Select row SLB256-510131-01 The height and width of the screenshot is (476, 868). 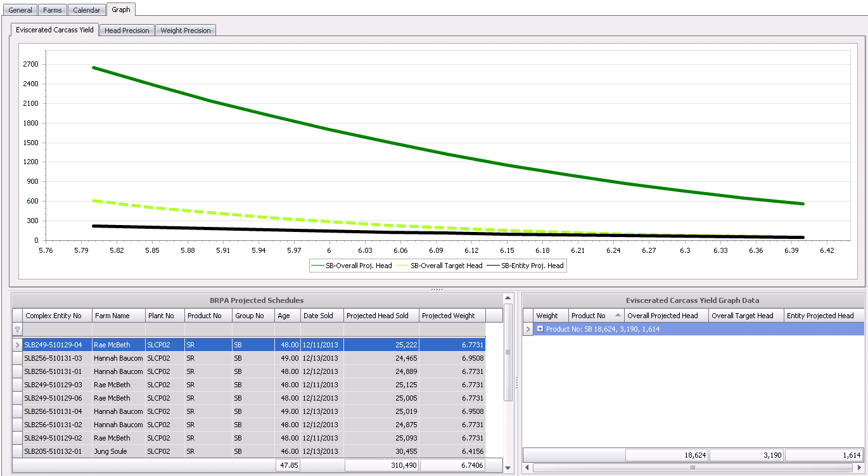coord(254,371)
